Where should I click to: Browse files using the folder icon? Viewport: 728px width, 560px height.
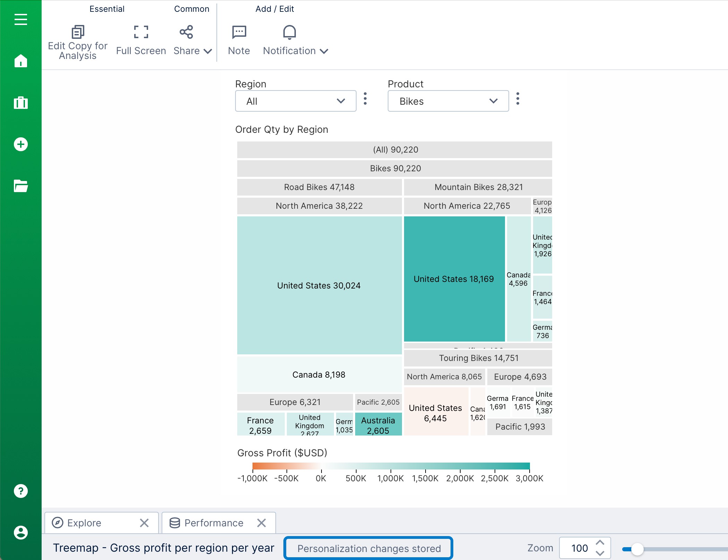[x=20, y=187]
